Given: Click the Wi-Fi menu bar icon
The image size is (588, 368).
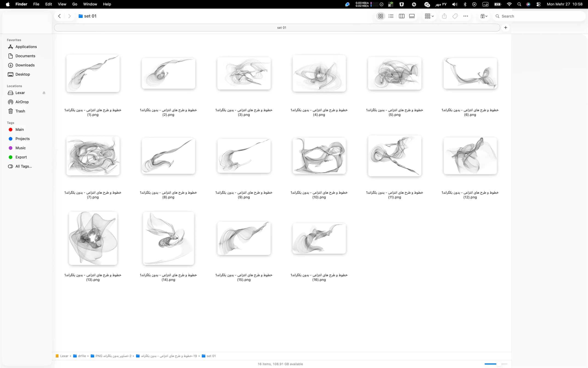Looking at the screenshot, I should (x=509, y=4).
